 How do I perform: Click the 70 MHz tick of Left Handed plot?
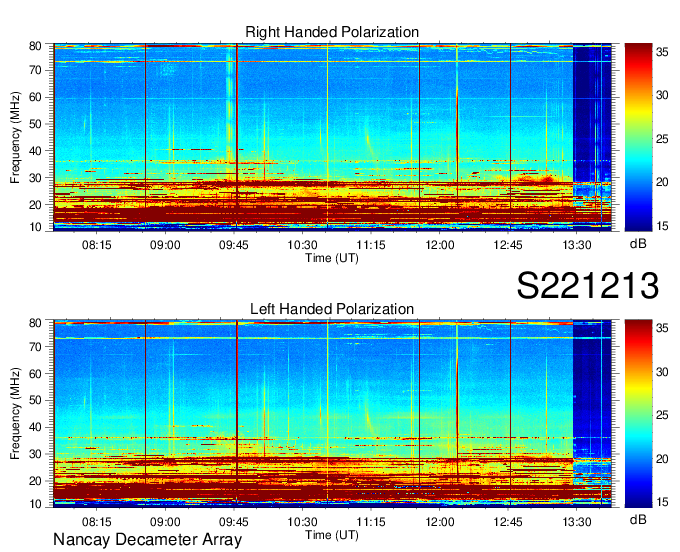tap(35, 346)
